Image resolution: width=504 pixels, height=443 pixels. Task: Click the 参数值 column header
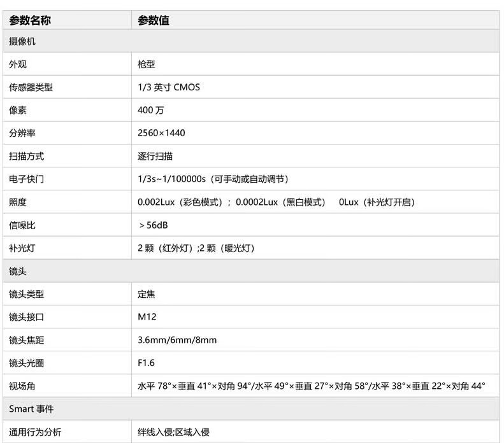click(x=154, y=20)
